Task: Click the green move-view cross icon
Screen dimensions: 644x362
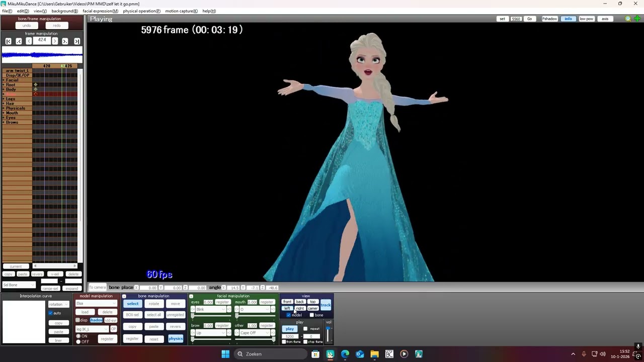Action: tap(637, 19)
